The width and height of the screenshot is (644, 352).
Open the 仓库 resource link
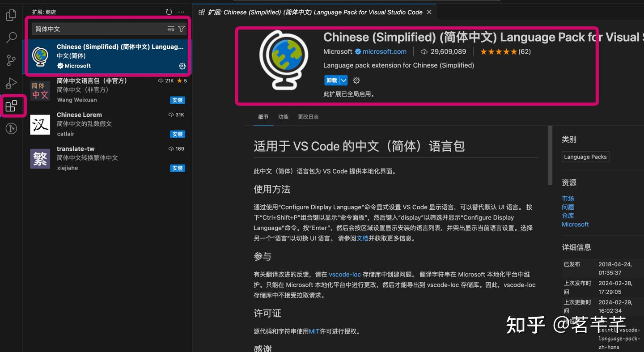568,216
